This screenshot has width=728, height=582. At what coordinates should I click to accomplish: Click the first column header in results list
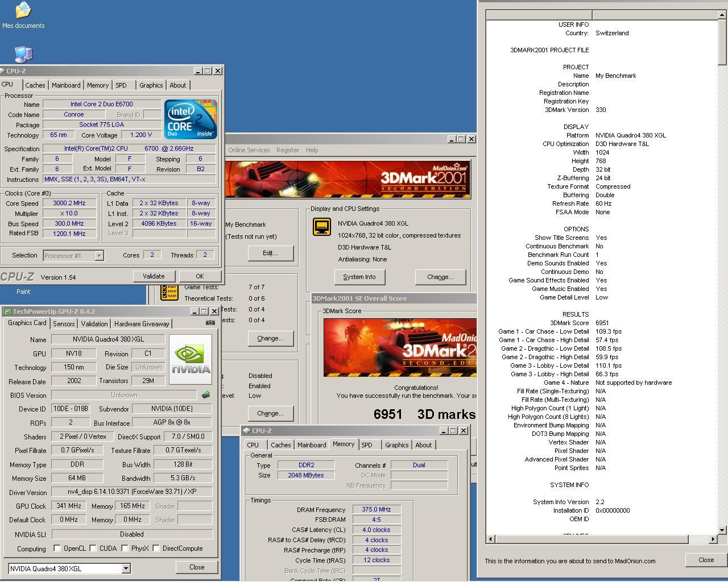[x=539, y=15]
